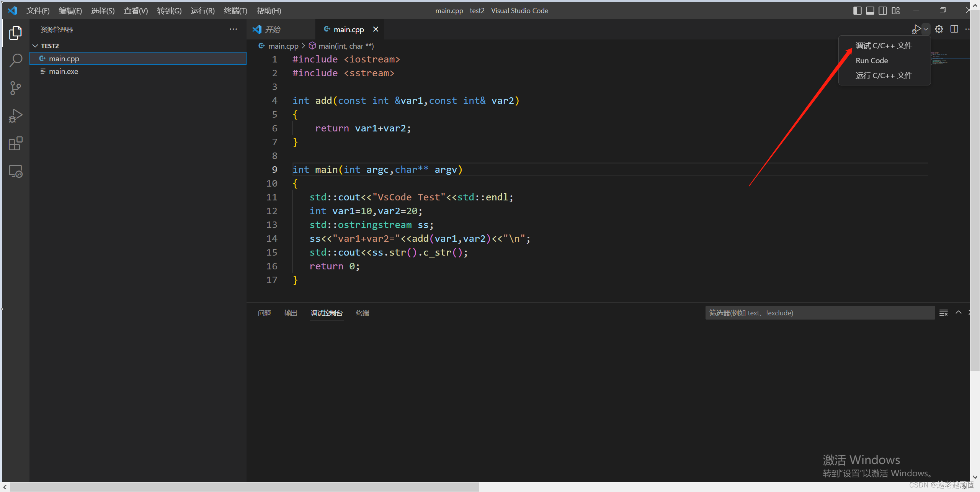980x492 pixels.
Task: Open the 编辑(E) menu
Action: pos(70,10)
